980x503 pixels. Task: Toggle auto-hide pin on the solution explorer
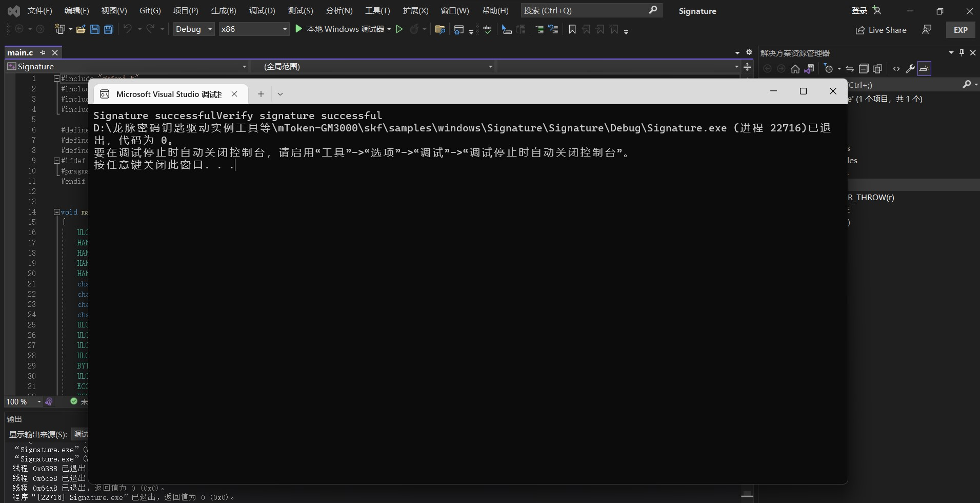962,53
